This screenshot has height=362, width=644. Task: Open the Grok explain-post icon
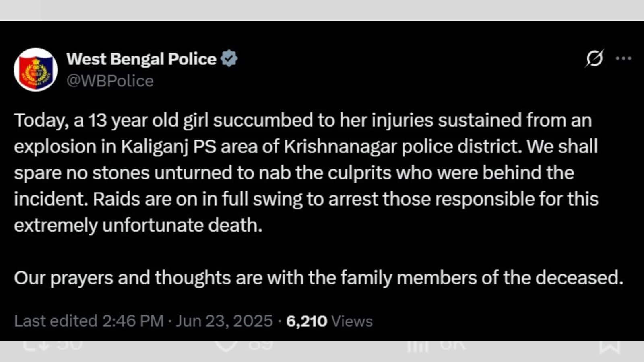594,59
